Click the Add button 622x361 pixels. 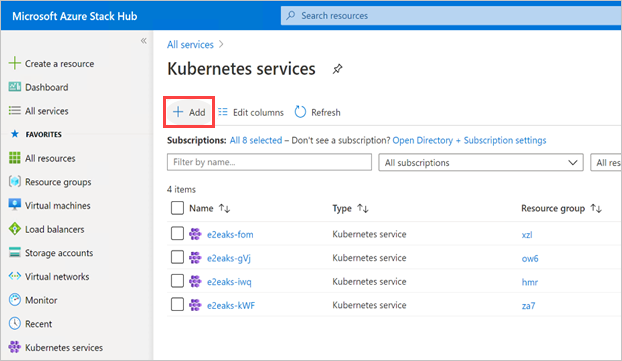189,112
